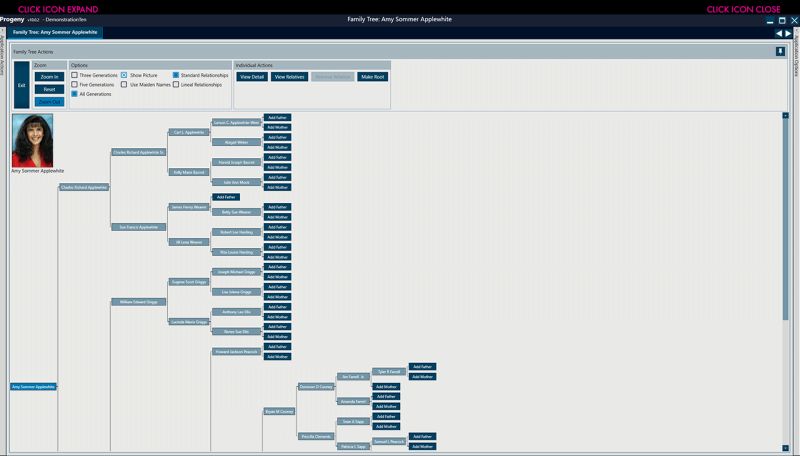Select Lucinda Maria Griggs node
Screen dimensions: 800x456
coord(189,322)
